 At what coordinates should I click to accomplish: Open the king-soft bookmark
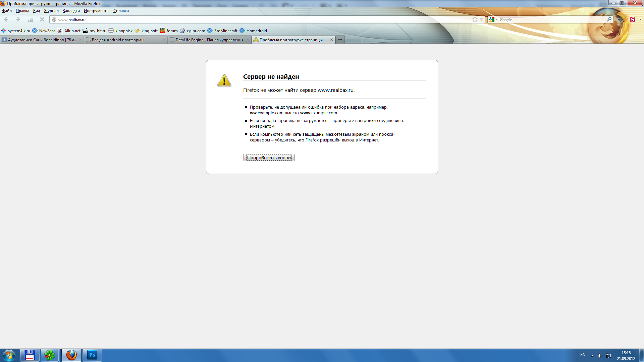pos(146,31)
